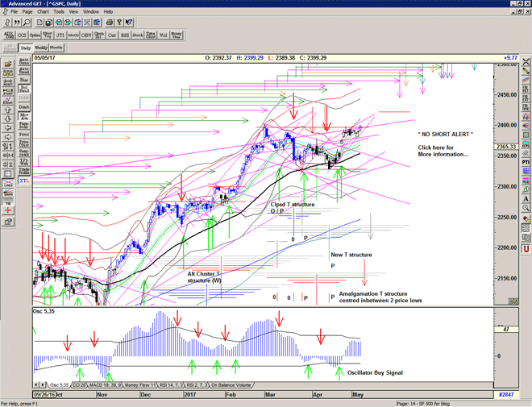Click the 'Click here for More information' link
532x407 pixels.
point(441,151)
